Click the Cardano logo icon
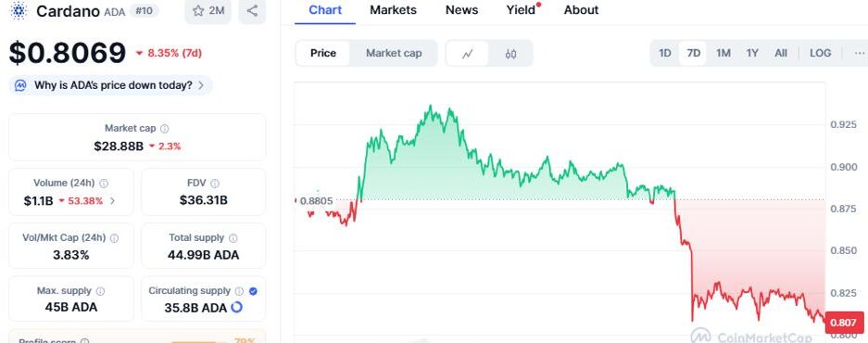Viewport: 868px width, 343px height. [x=19, y=10]
